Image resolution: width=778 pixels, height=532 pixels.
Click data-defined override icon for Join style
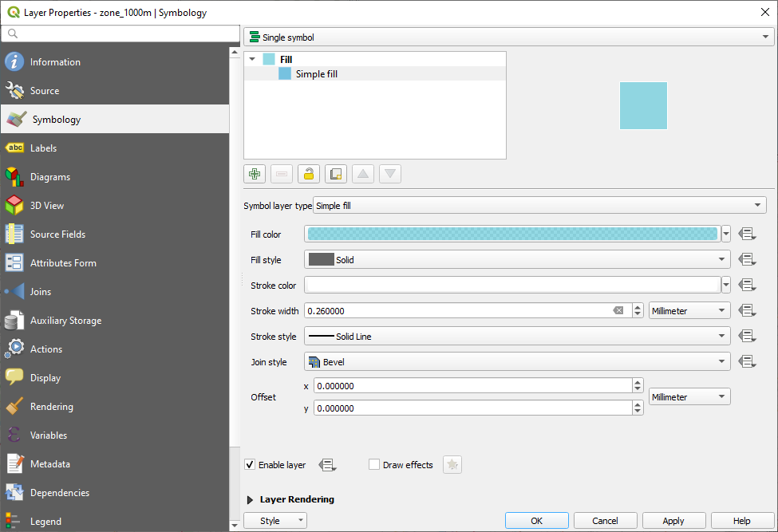pyautogui.click(x=747, y=362)
